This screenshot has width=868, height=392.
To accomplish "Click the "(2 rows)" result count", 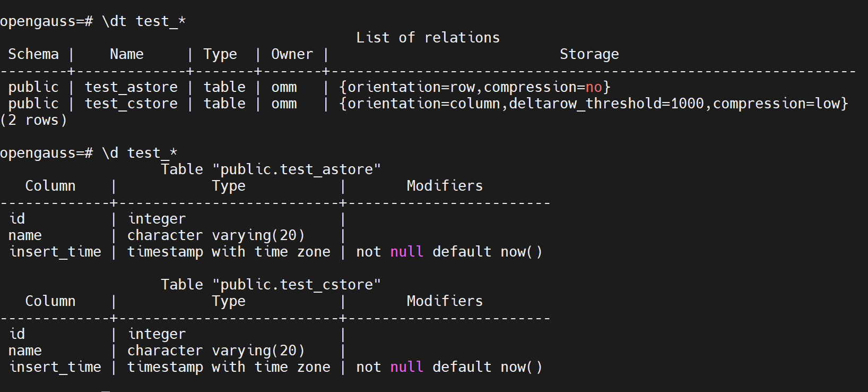I will point(33,120).
